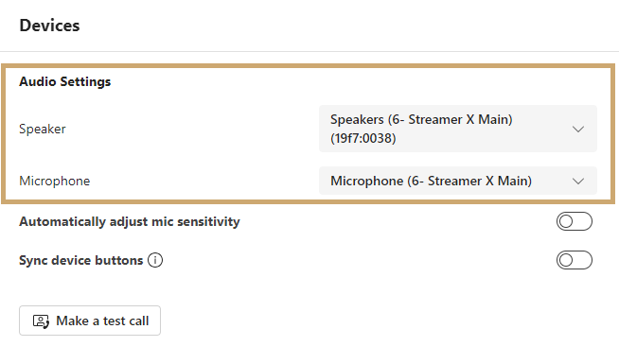The image size is (619, 364).
Task: Click the Make a test call button
Action: (x=90, y=321)
